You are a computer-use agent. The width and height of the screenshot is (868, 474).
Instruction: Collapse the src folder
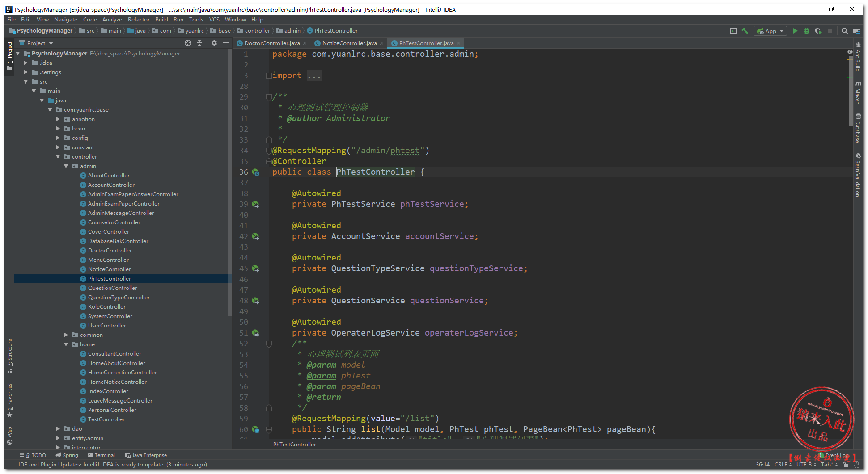26,82
